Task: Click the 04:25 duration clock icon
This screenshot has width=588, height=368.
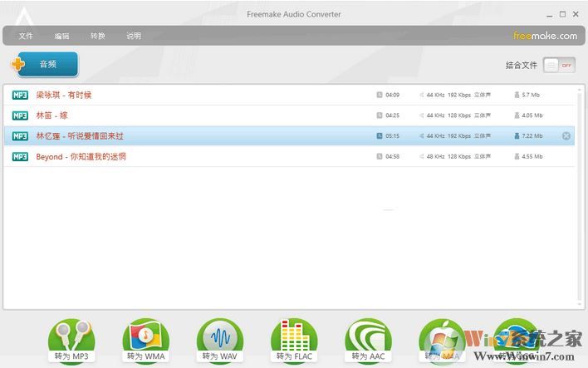Action: click(380, 115)
